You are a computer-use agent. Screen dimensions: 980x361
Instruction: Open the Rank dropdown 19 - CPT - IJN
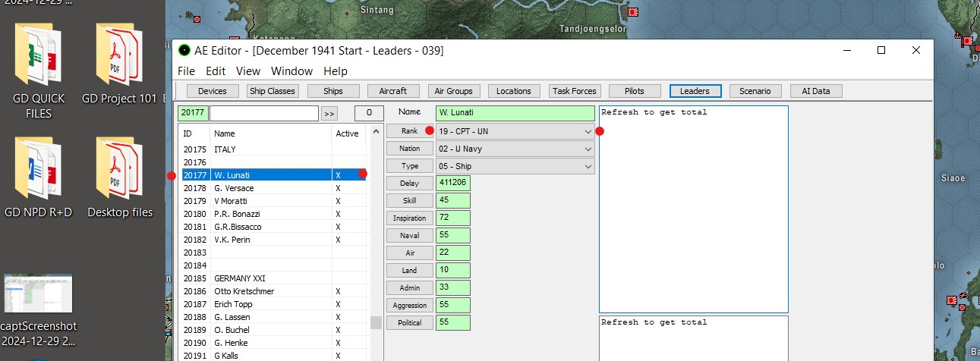coord(515,130)
